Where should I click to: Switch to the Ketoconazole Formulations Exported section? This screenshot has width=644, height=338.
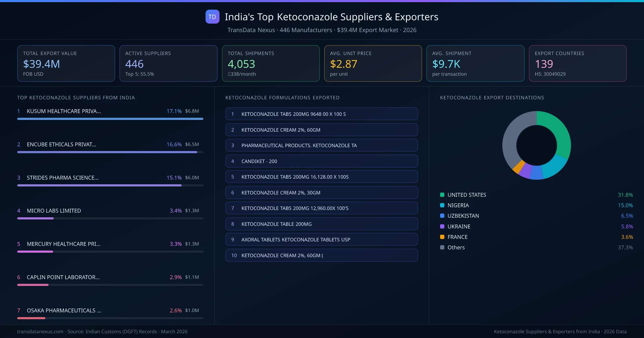(x=282, y=98)
